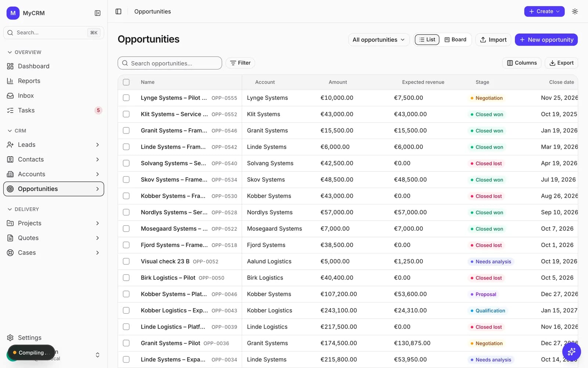Screen dimensions: 588x368
Task: Open Tasks with 5 badge
Action: 54,110
